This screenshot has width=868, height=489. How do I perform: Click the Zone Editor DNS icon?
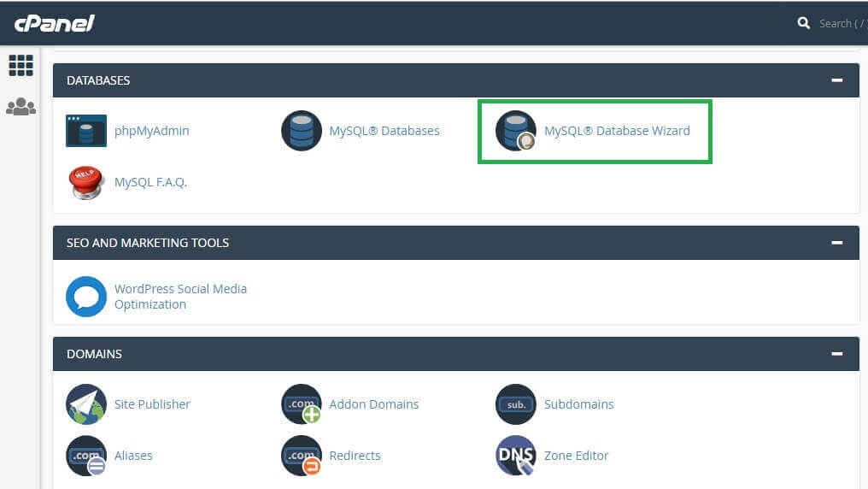516,456
